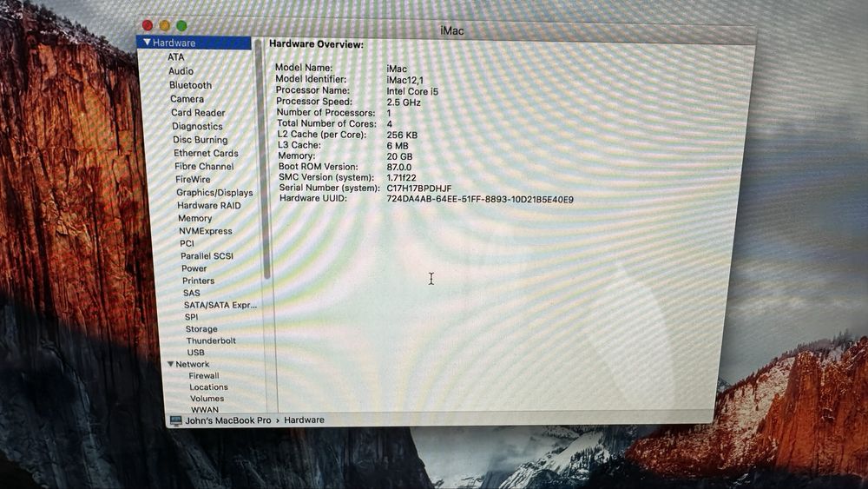Select Power in the sidebar
Viewport: 868px width, 489px height.
pyautogui.click(x=194, y=268)
